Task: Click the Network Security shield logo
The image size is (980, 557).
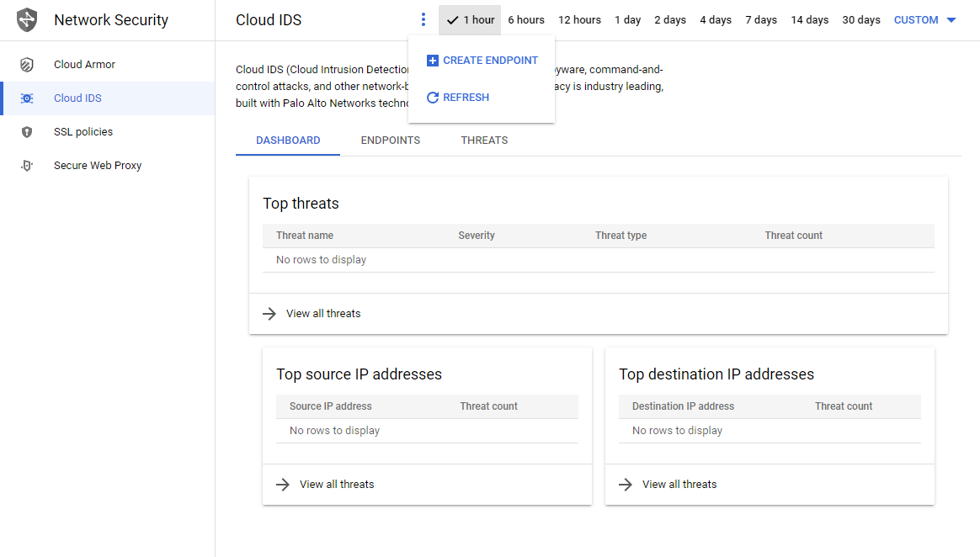Action: tap(27, 20)
